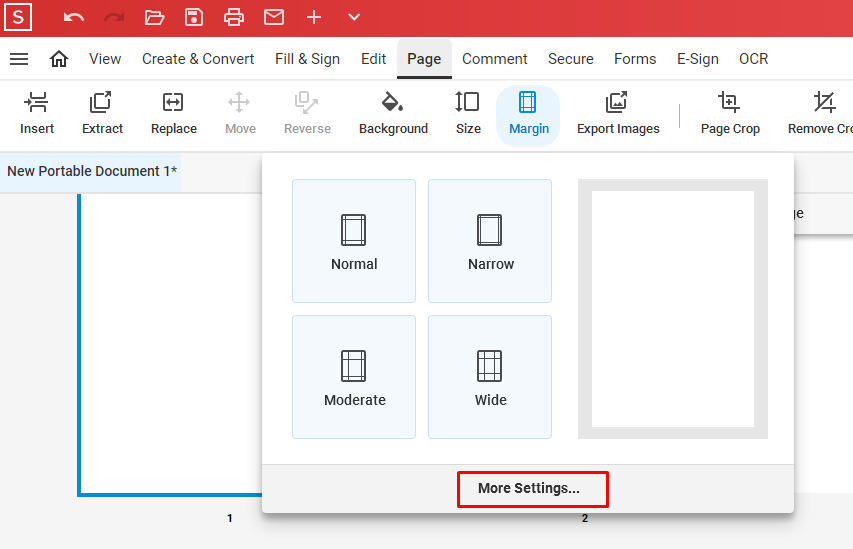The width and height of the screenshot is (853, 549).
Task: Choose the Extract pages tool
Action: tap(102, 113)
